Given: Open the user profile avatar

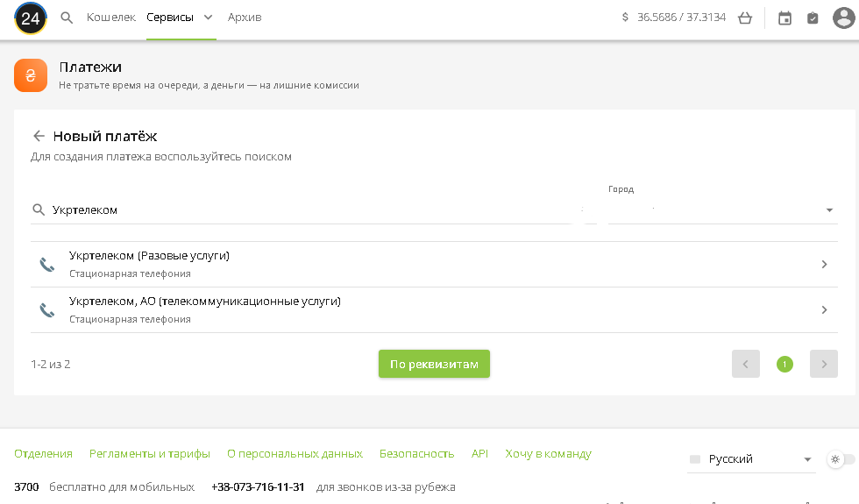Looking at the screenshot, I should (842, 18).
